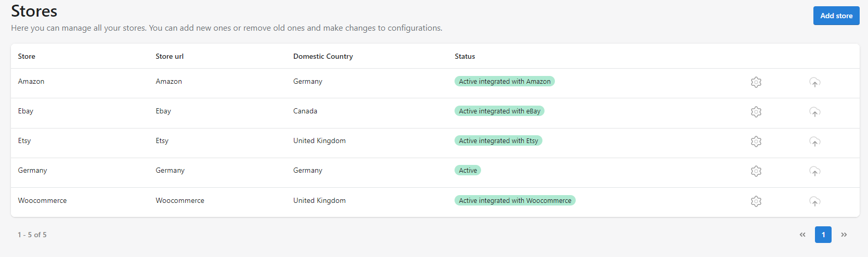This screenshot has width=868, height=257.
Task: Click the Store column header
Action: point(27,56)
